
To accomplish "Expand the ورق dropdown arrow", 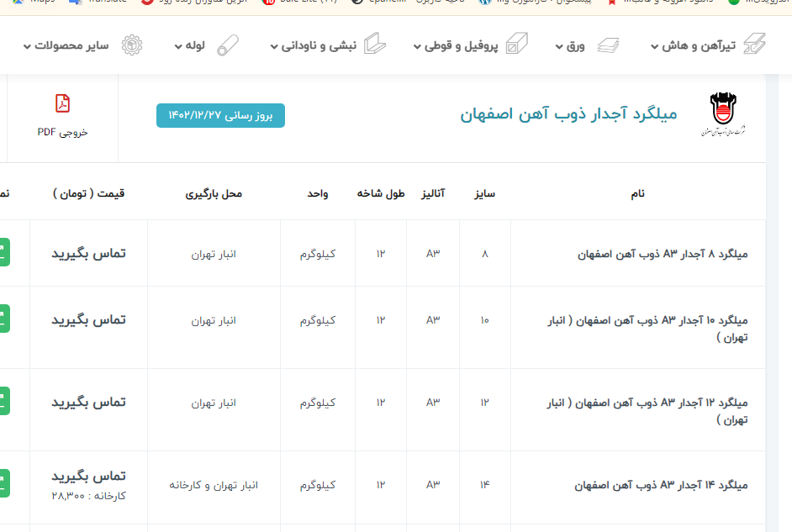I will coord(559,47).
